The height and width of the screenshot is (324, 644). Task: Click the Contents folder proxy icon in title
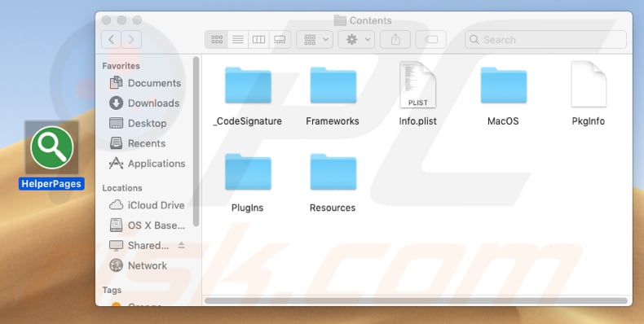340,20
